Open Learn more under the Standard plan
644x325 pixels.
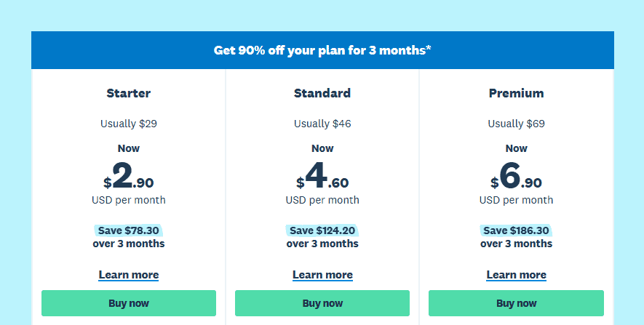click(322, 275)
